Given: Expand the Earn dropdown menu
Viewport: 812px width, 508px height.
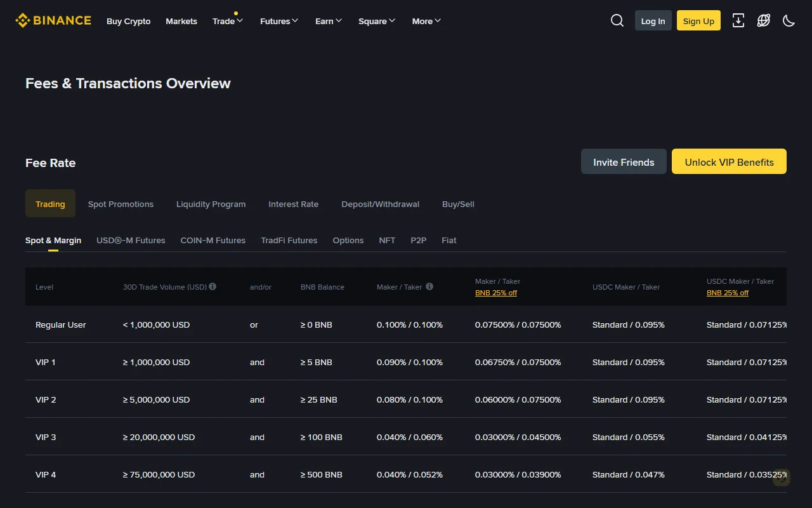Looking at the screenshot, I should [x=329, y=21].
